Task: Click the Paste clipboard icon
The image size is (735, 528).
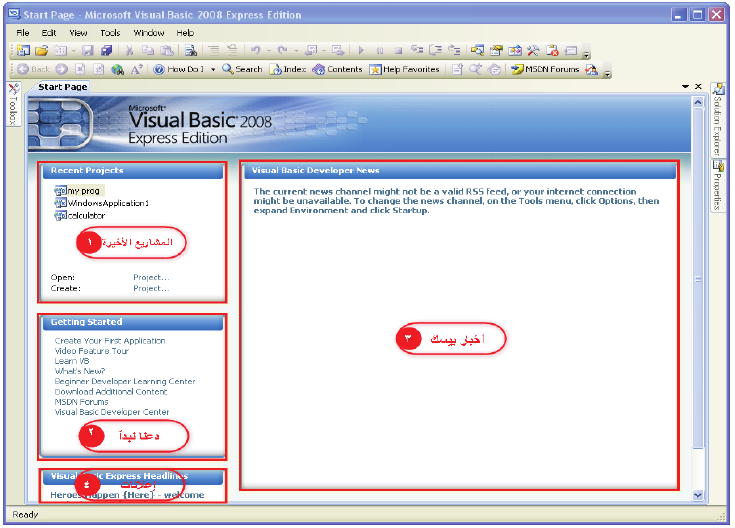Action: pyautogui.click(x=166, y=50)
